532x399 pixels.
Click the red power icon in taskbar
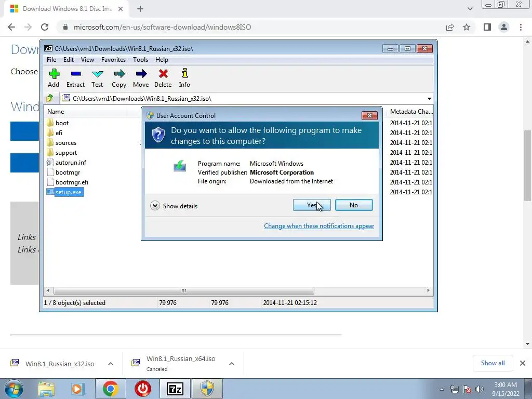pyautogui.click(x=143, y=389)
